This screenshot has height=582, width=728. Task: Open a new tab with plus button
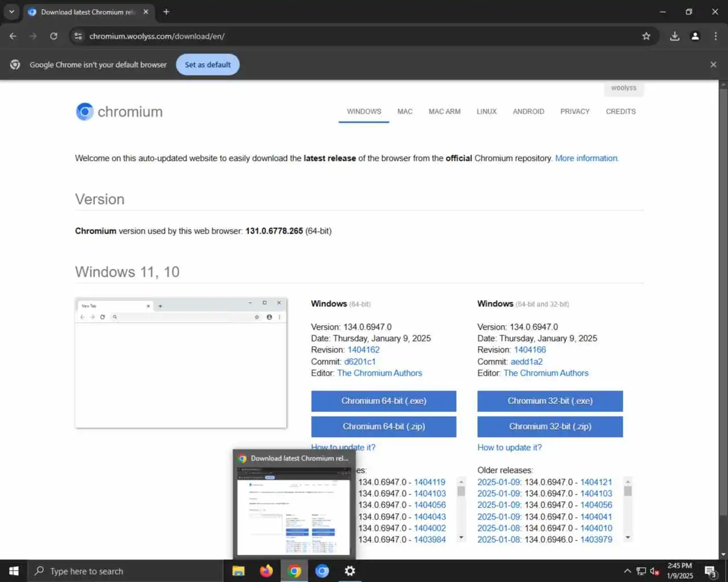pyautogui.click(x=166, y=11)
